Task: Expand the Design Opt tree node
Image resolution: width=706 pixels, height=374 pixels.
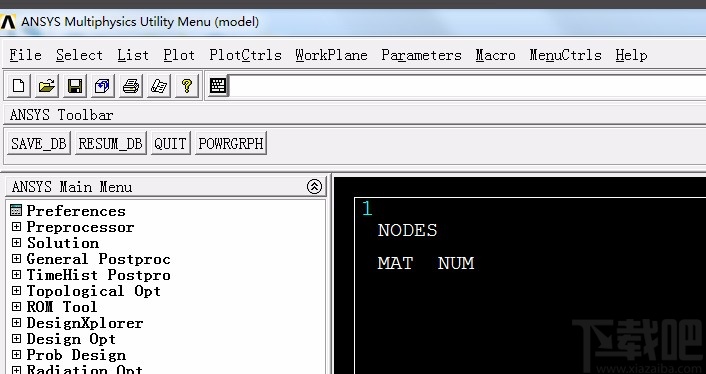Action: coord(16,338)
